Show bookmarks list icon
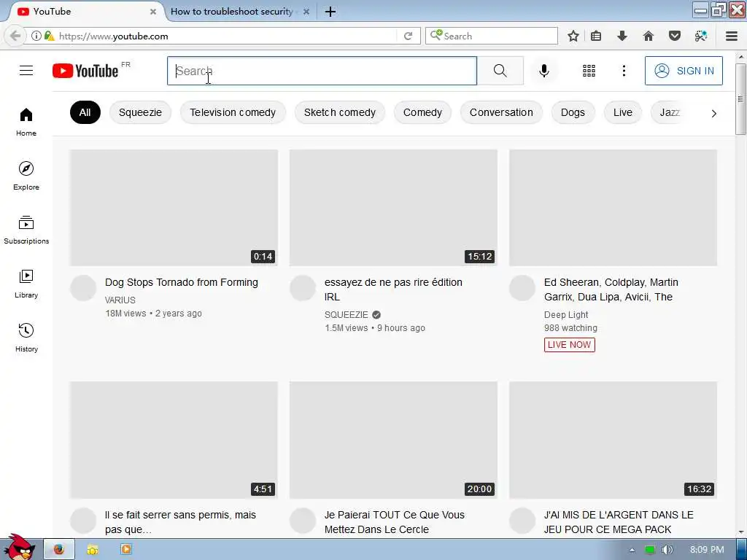Viewport: 747px width, 560px height. (596, 36)
